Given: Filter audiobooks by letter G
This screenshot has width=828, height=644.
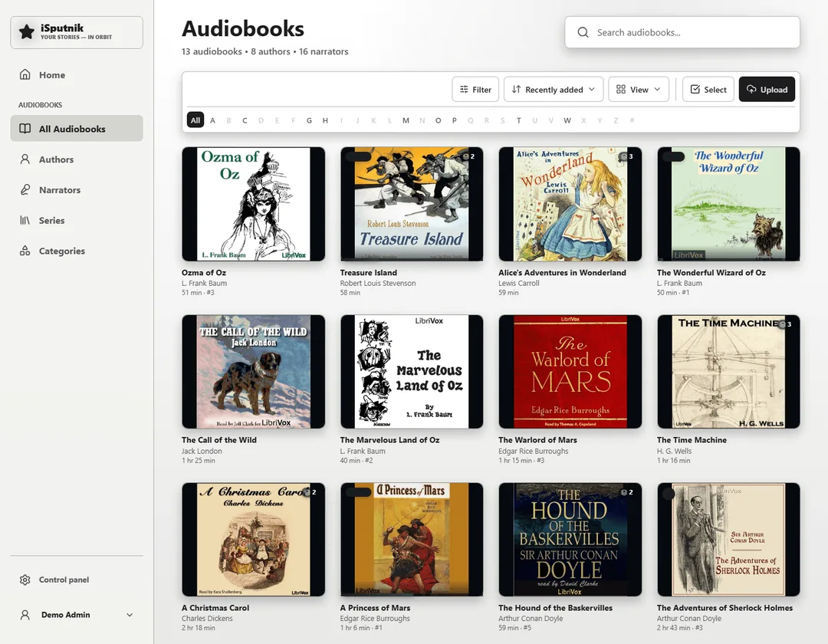Looking at the screenshot, I should click(310, 120).
